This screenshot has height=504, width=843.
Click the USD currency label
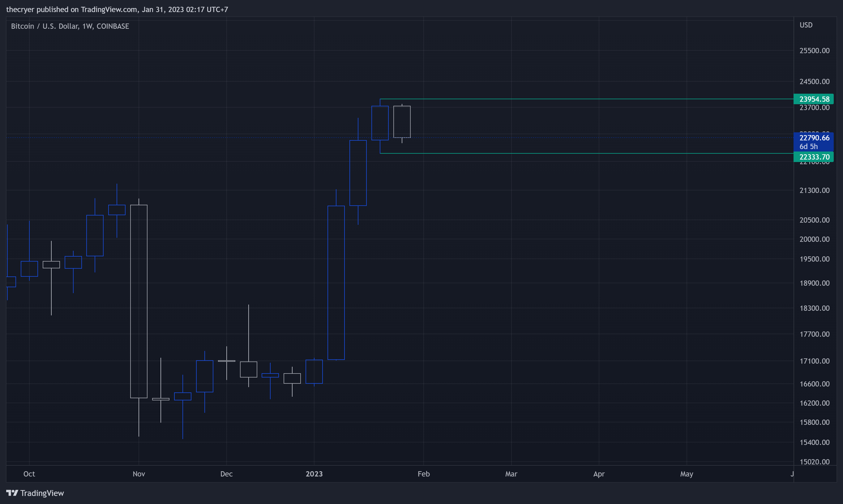806,25
